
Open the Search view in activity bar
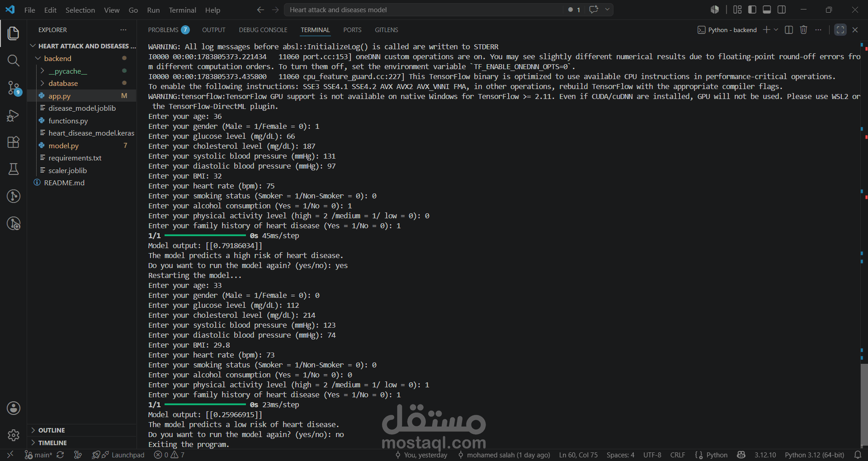pyautogui.click(x=14, y=61)
